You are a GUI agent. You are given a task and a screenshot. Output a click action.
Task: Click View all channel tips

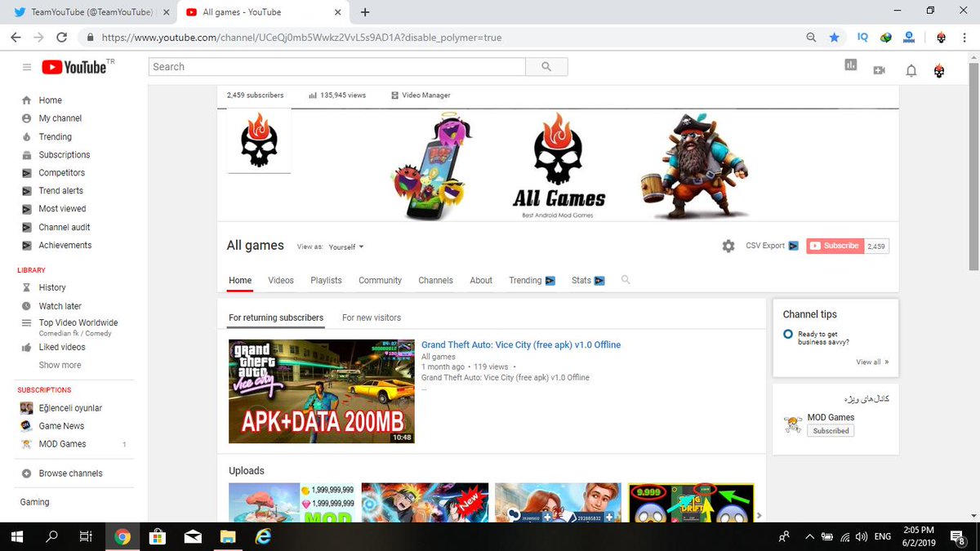[872, 362]
